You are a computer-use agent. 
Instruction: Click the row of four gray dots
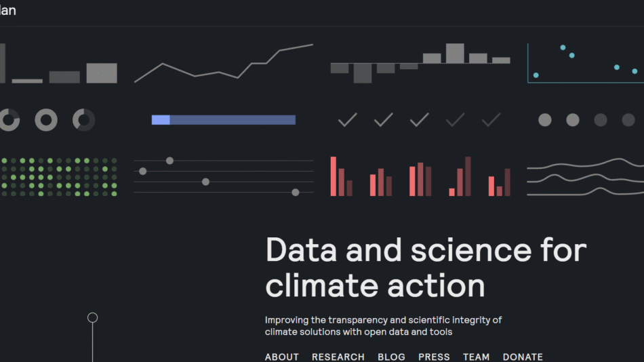coord(586,120)
